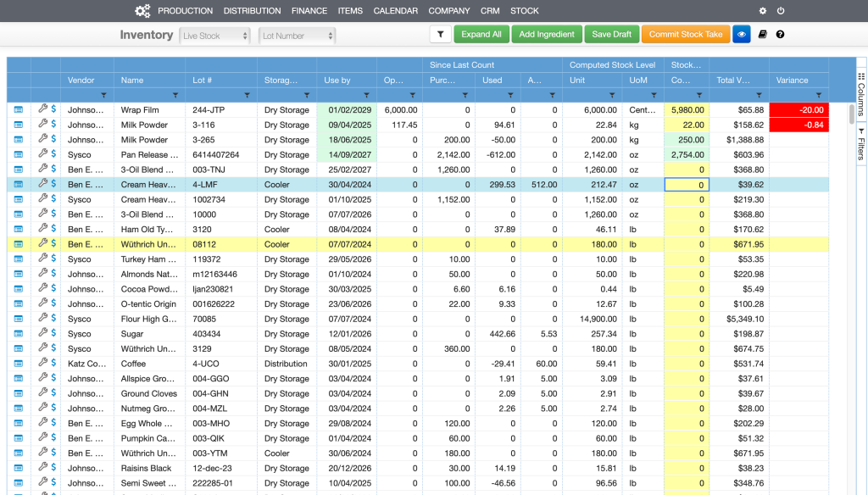Click Save Draft button
Image resolution: width=868 pixels, height=495 pixels.
[x=611, y=35]
